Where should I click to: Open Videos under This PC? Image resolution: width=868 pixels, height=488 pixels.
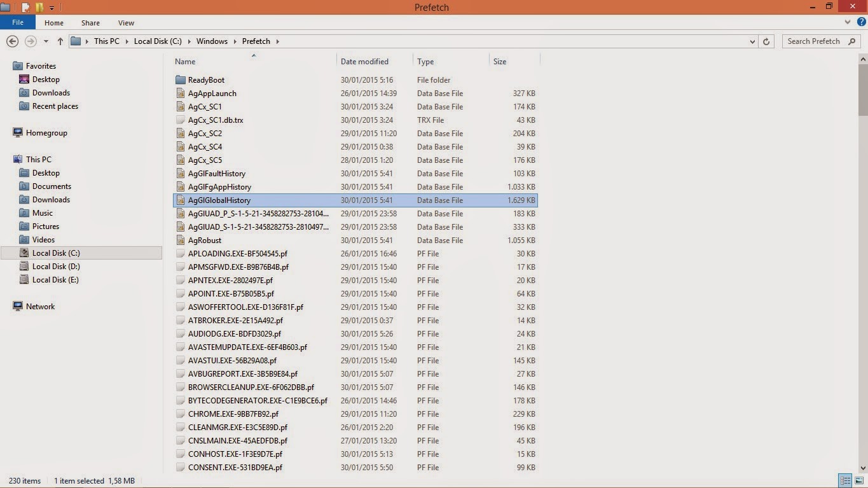pyautogui.click(x=44, y=240)
